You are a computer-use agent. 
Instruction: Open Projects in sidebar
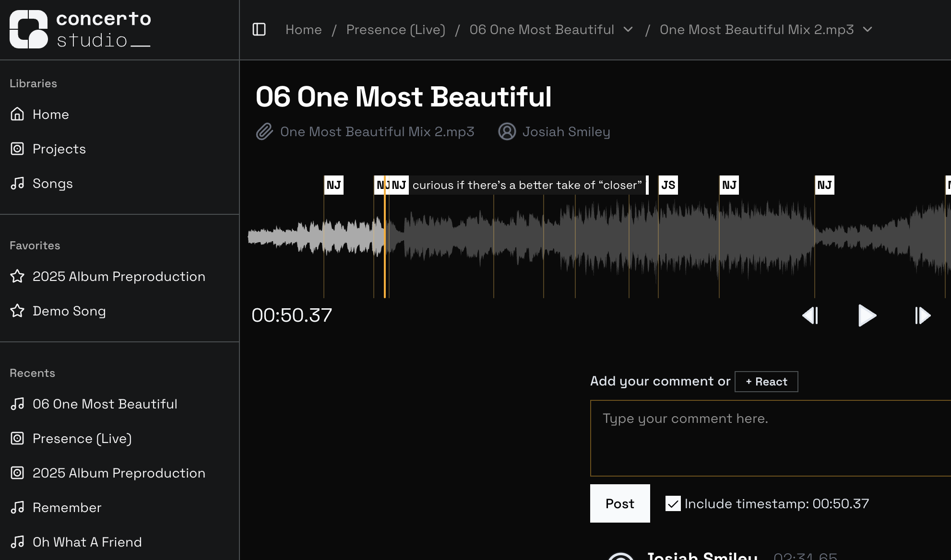59,149
